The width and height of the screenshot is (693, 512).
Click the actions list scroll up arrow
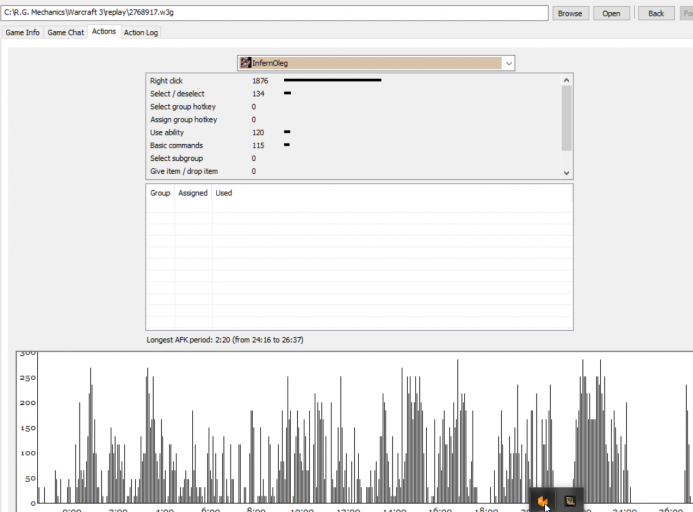(567, 80)
